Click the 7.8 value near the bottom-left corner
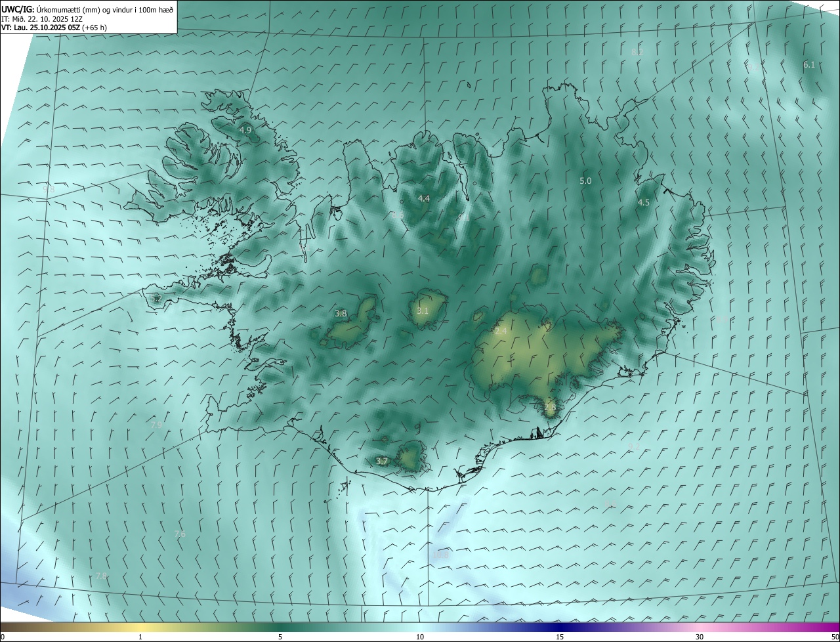The height and width of the screenshot is (642, 840). 101,576
